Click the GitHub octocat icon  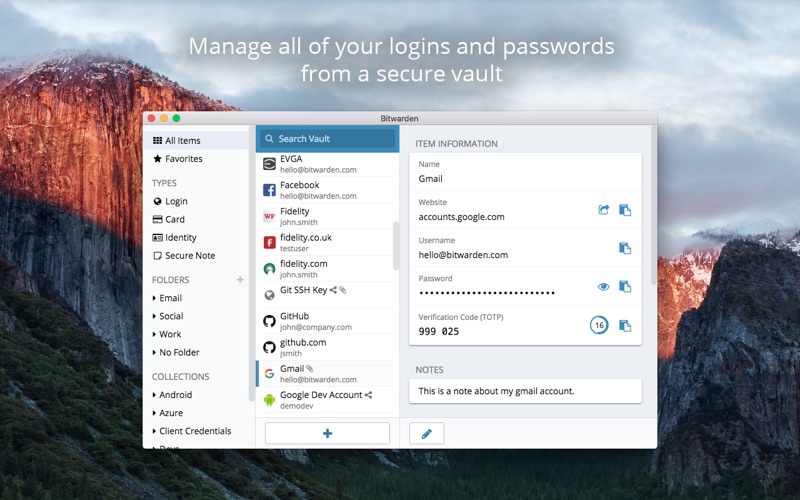[x=269, y=321]
